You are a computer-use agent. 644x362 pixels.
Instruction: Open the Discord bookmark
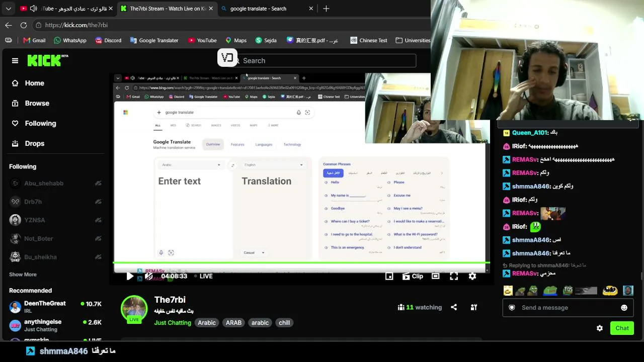click(108, 40)
